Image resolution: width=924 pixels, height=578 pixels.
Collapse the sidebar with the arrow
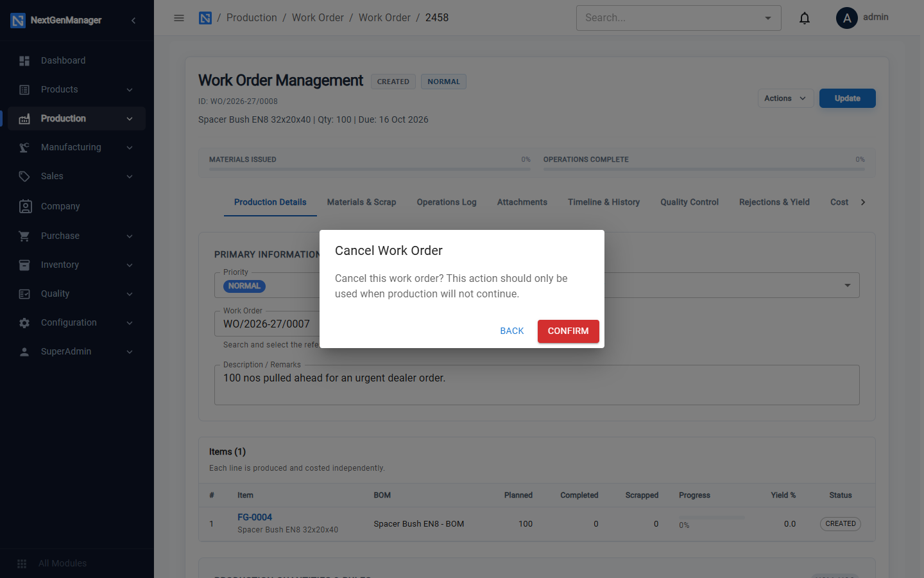point(133,21)
